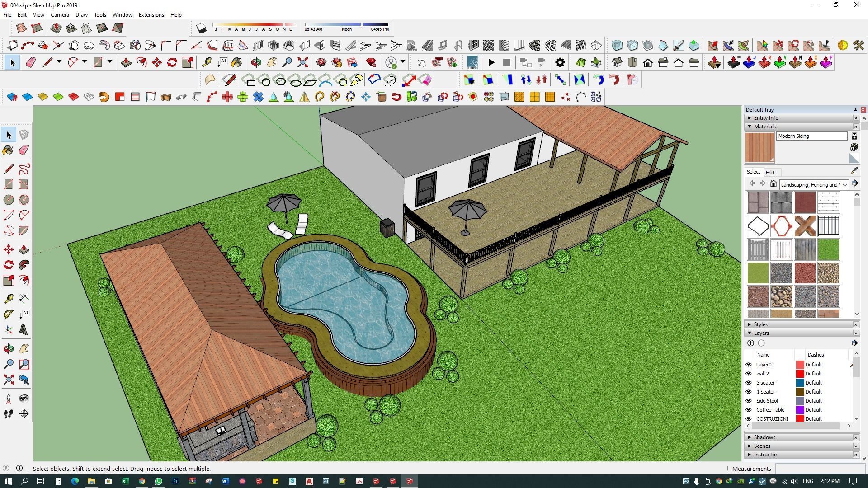Viewport: 868px width, 488px height.
Task: Open the Camera menu
Action: pos(60,15)
